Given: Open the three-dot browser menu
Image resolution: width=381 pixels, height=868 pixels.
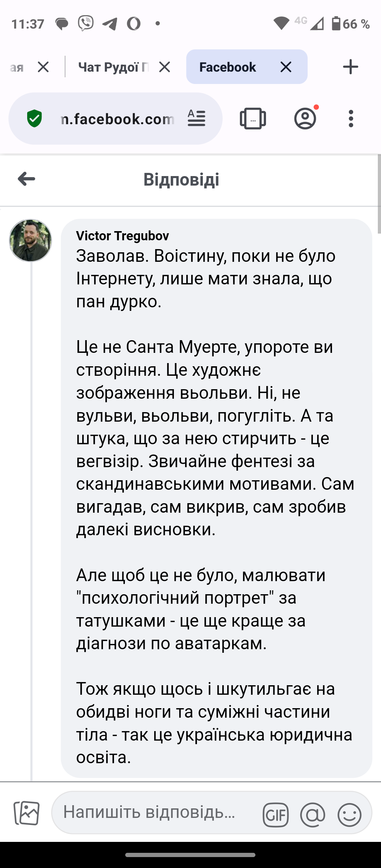Looking at the screenshot, I should [x=351, y=119].
